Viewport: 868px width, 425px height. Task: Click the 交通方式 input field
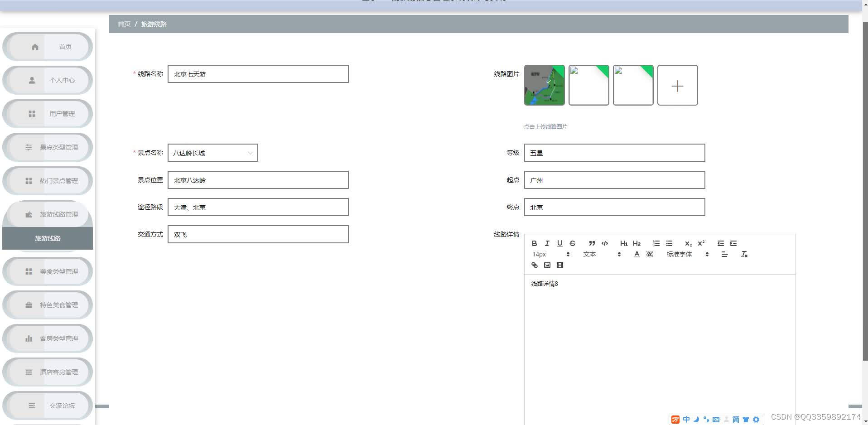pos(258,234)
